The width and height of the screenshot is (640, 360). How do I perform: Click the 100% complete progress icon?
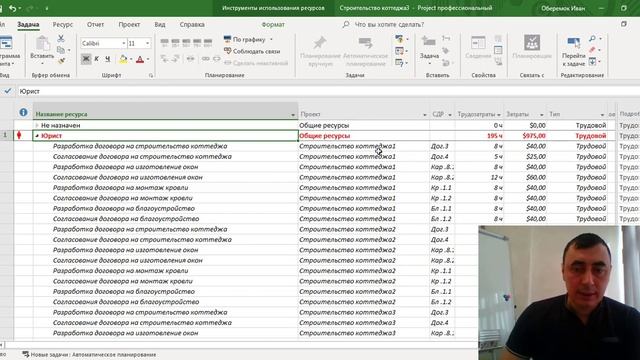[208, 42]
